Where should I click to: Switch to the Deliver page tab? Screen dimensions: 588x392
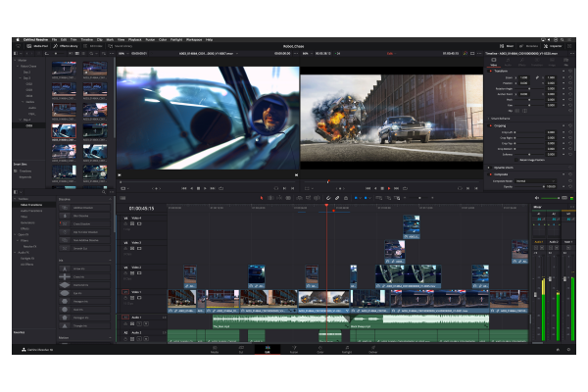pyautogui.click(x=373, y=349)
